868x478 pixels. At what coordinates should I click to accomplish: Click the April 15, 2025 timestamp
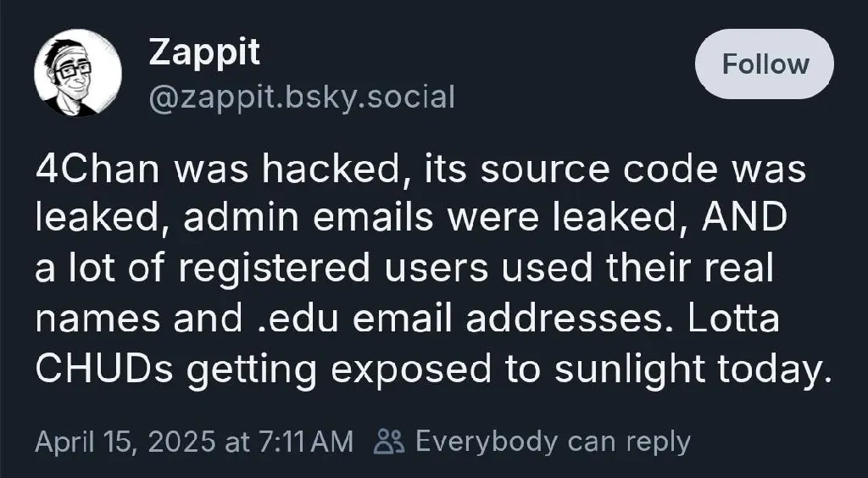click(125, 442)
